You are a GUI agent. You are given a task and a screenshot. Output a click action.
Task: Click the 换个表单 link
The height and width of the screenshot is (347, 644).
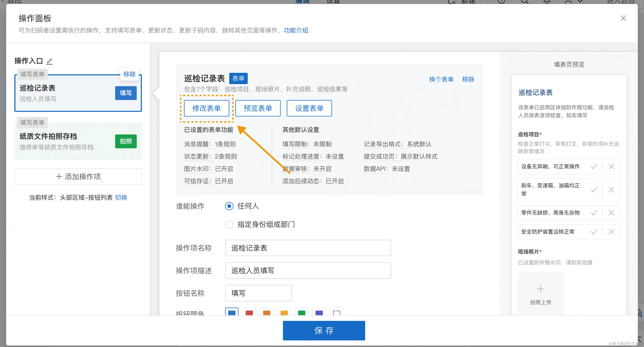(x=441, y=79)
